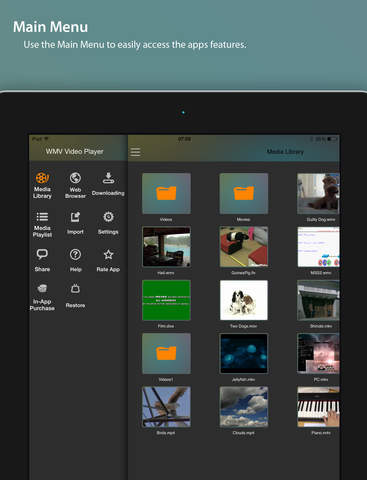Play the Clouds.mp4 thumbnail
The image size is (367, 480).
(x=244, y=407)
